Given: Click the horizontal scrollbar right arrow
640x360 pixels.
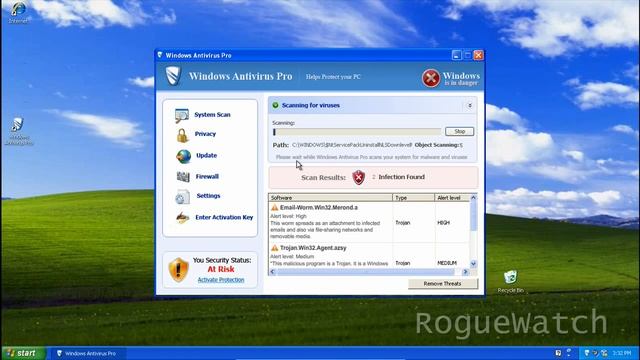Looking at the screenshot, I should click(465, 272).
